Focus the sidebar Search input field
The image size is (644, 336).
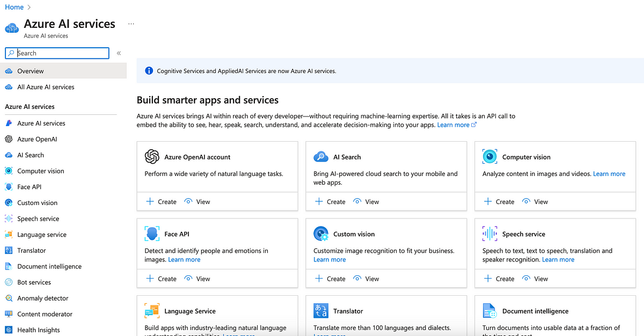click(57, 53)
